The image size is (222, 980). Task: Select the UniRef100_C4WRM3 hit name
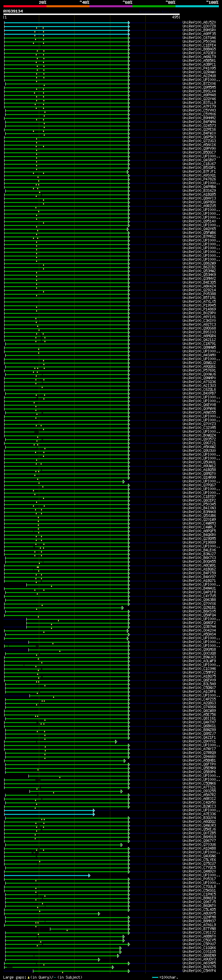(199, 524)
